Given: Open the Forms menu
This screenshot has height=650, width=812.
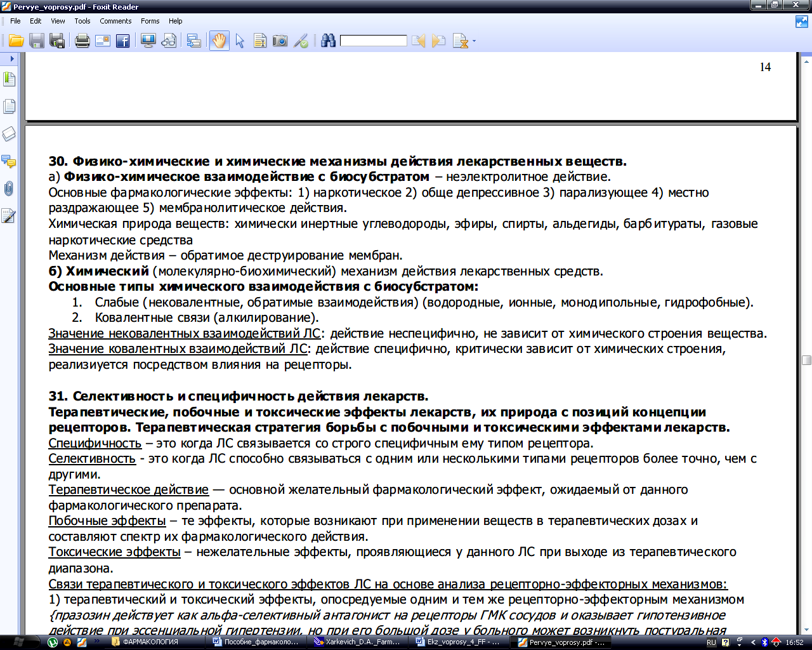Looking at the screenshot, I should 150,21.
